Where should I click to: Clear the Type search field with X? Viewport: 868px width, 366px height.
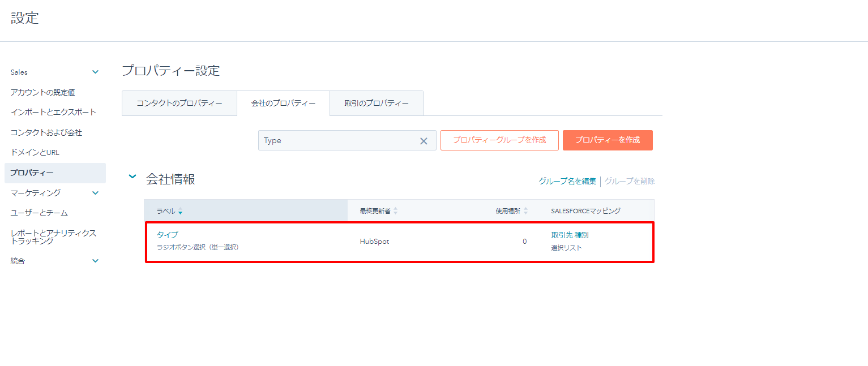click(x=423, y=141)
